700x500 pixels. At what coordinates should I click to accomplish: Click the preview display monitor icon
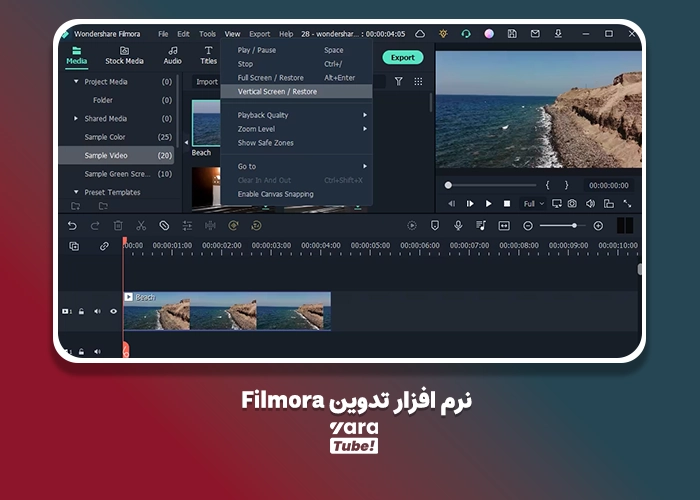pyautogui.click(x=556, y=204)
